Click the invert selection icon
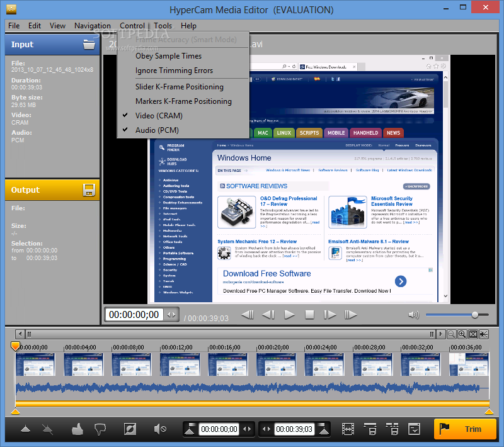The width and height of the screenshot is (504, 447). click(130, 429)
